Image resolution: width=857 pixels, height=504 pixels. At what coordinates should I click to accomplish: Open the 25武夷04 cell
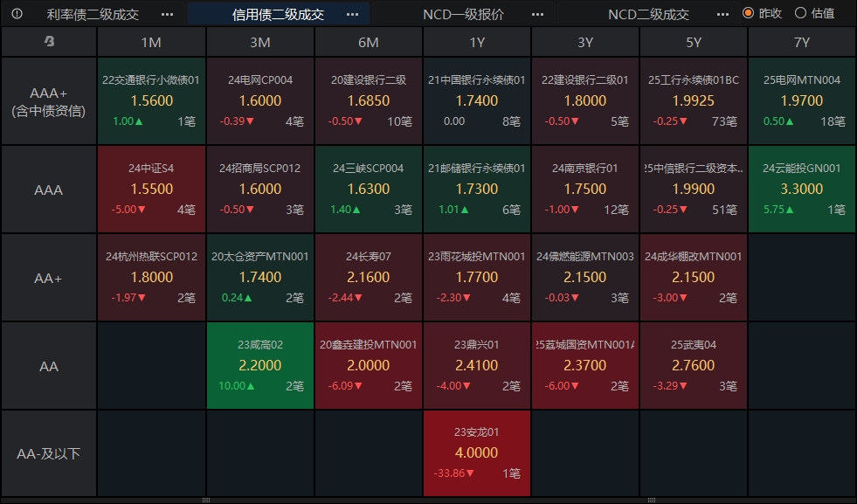[694, 365]
